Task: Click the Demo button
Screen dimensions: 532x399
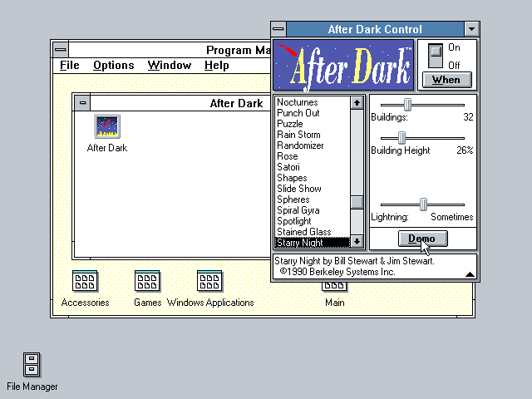Action: pyautogui.click(x=421, y=239)
